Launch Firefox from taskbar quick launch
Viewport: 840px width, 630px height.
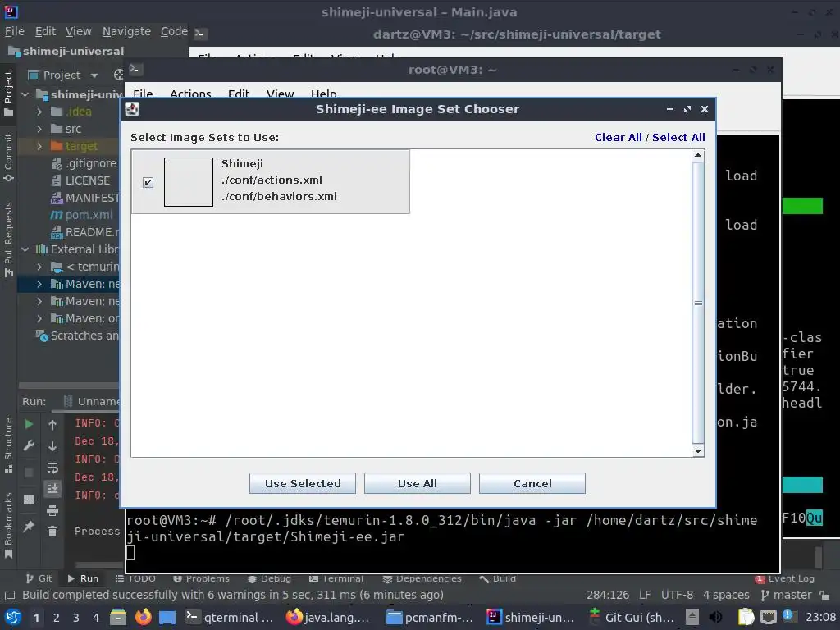tap(143, 618)
